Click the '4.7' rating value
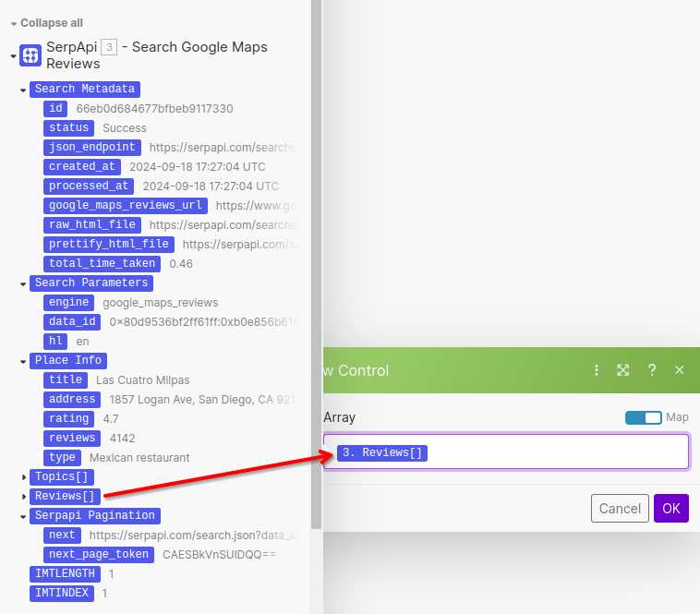Viewport: 700px width, 614px height. (111, 419)
